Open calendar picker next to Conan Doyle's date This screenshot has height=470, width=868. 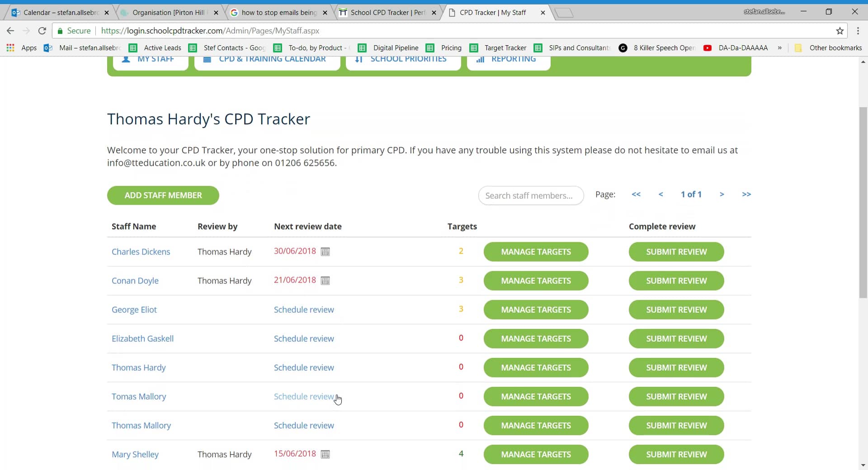tap(325, 280)
